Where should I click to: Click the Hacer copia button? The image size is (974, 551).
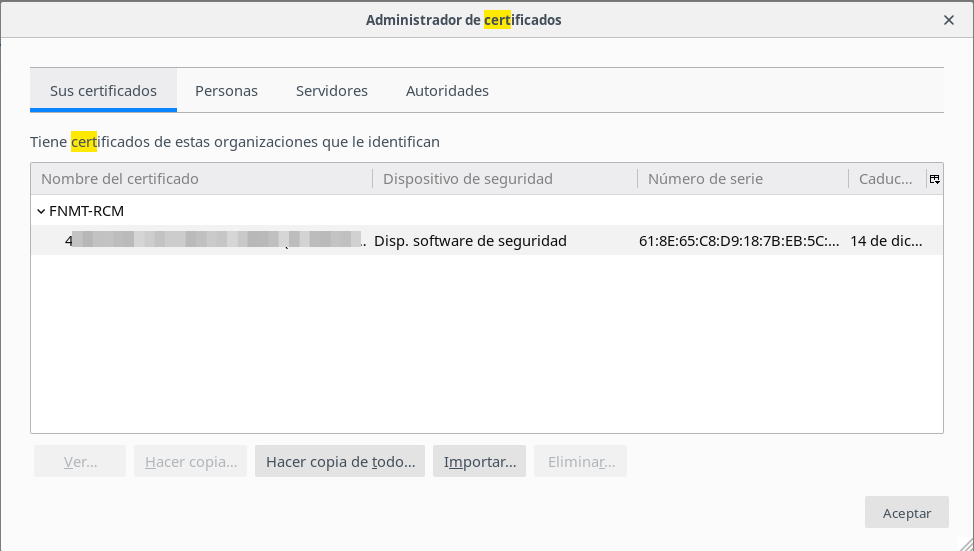point(191,462)
